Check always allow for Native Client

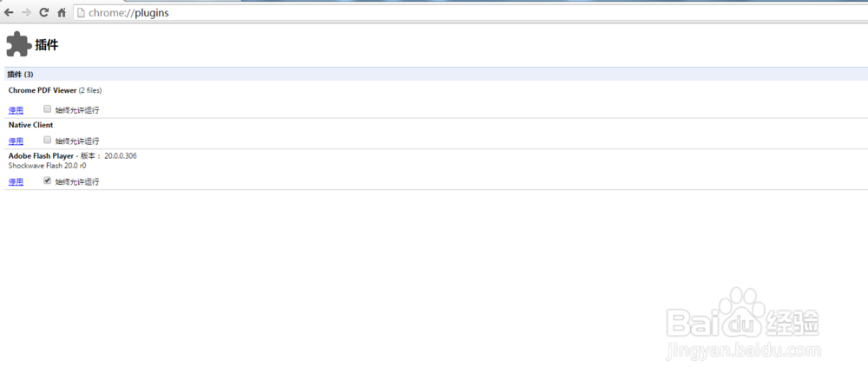click(48, 141)
